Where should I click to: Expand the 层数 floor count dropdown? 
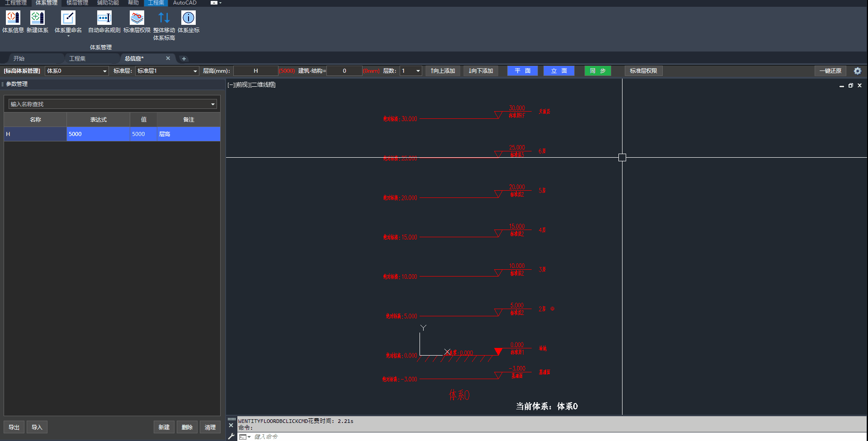(x=418, y=71)
